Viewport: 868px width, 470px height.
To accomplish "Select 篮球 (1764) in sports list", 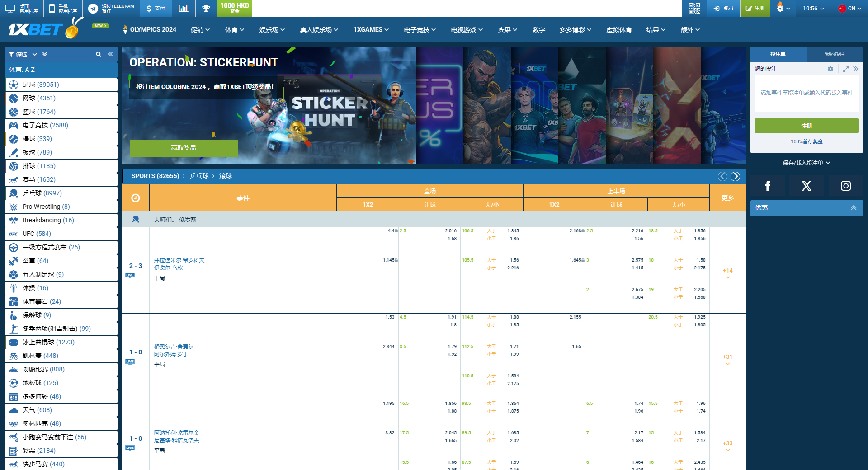I will pos(61,112).
